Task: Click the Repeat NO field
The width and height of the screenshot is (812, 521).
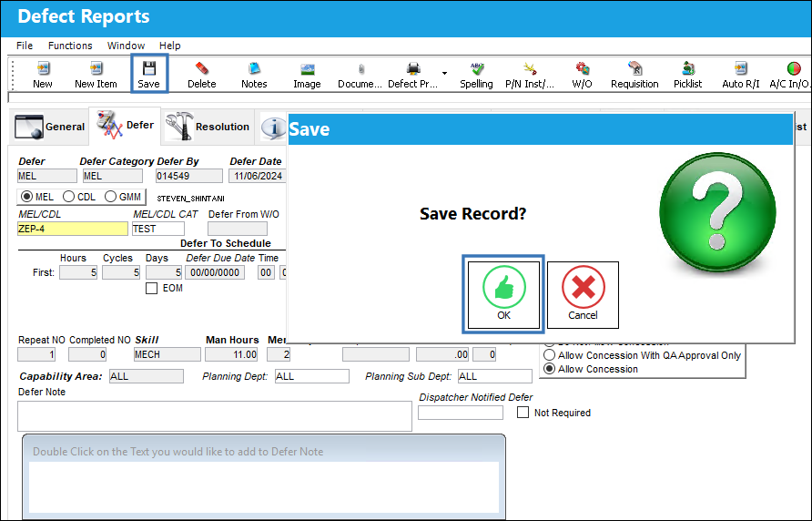Action: pos(36,354)
